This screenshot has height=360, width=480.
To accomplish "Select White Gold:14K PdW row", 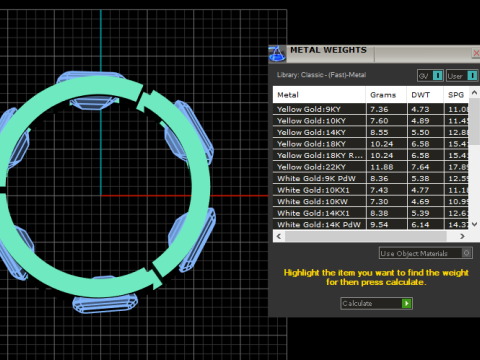I will tap(371, 224).
